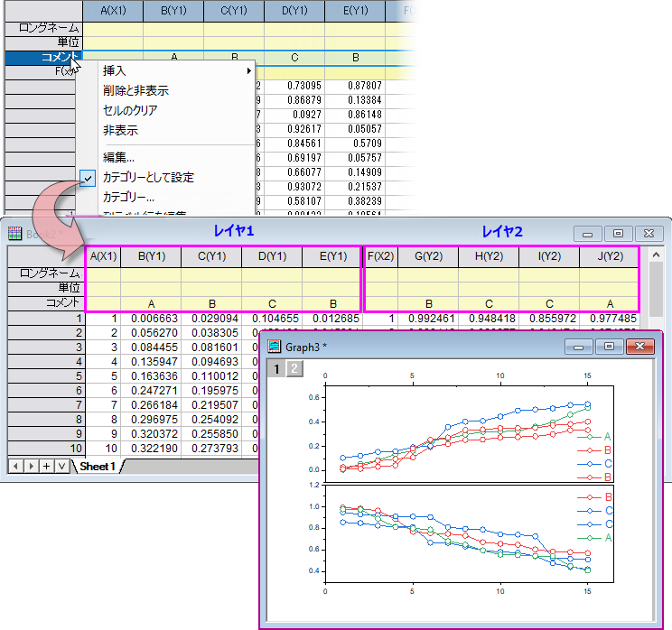The height and width of the screenshot is (630, 672).
Task: Click the Book2 worksheet window icon
Action: pyautogui.click(x=14, y=234)
